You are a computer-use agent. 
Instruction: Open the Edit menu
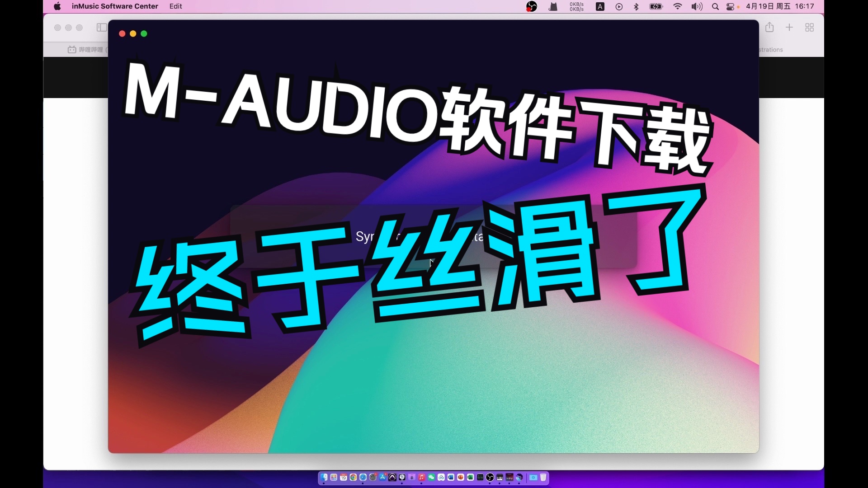click(x=175, y=6)
